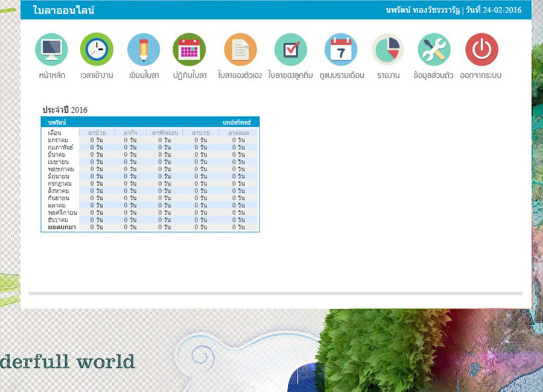Click the ปฏิทินใบลา menu label
The image size is (543, 392).
coord(190,75)
